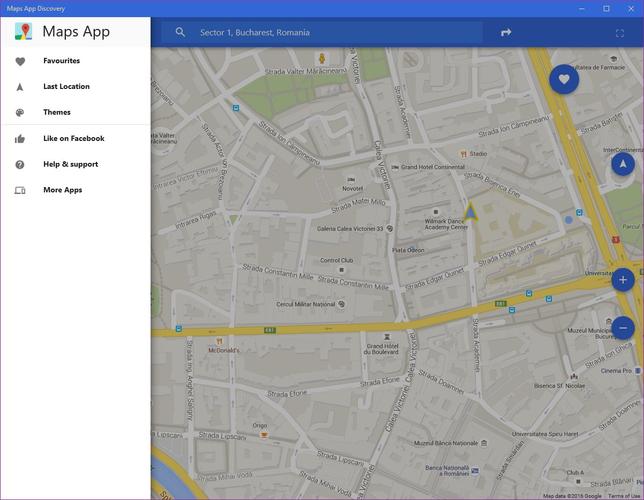644x500 pixels.
Task: Click the arrow icon beside Last Location
Action: tap(20, 87)
